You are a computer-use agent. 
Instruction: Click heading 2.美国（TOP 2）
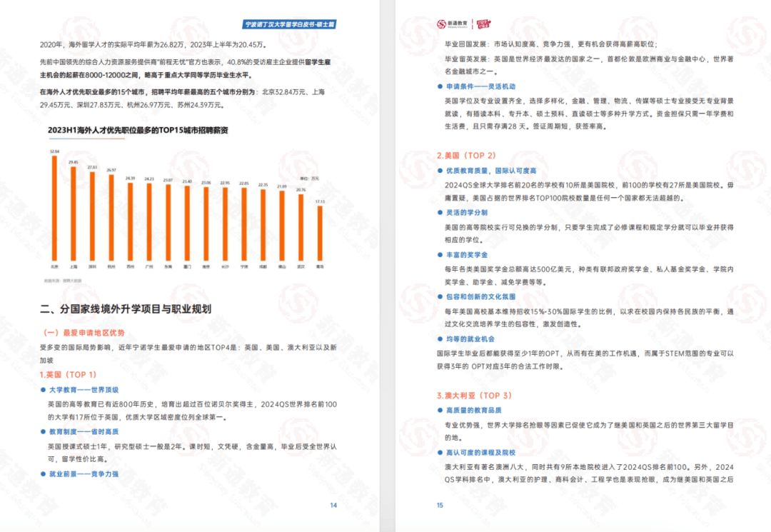click(466, 156)
